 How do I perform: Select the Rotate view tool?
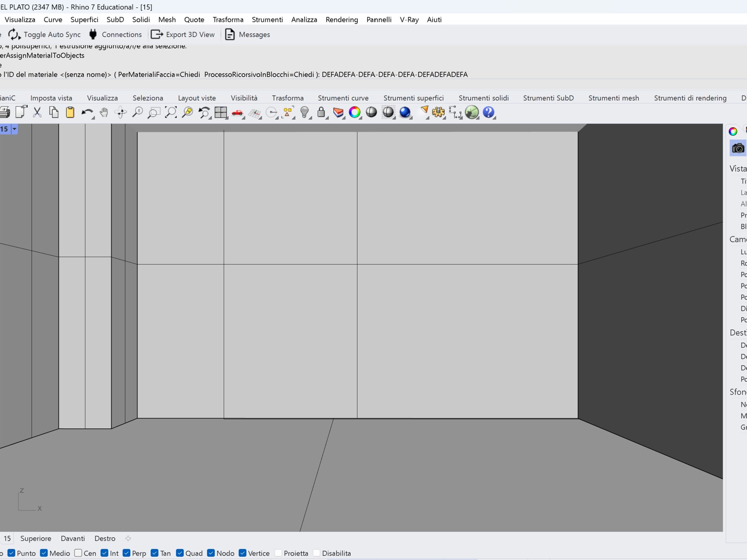pyautogui.click(x=121, y=112)
